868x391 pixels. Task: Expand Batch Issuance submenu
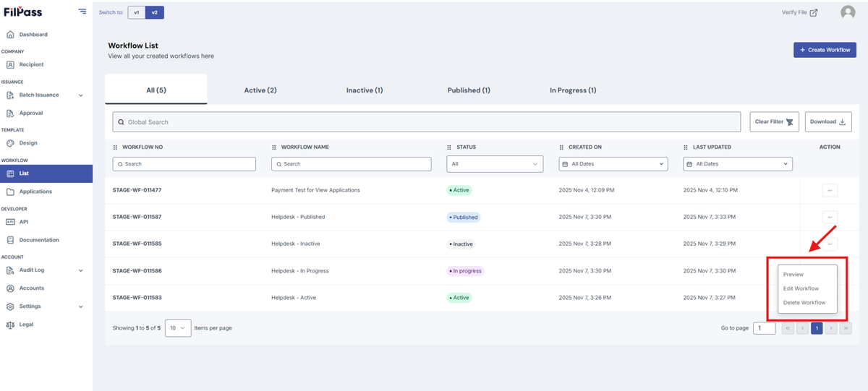click(x=80, y=95)
